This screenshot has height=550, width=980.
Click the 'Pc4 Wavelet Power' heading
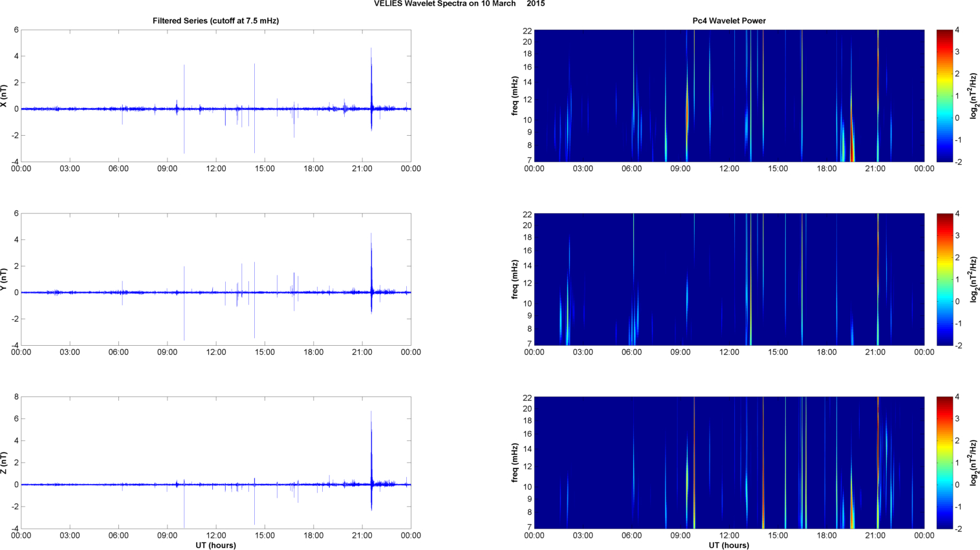[x=729, y=21]
